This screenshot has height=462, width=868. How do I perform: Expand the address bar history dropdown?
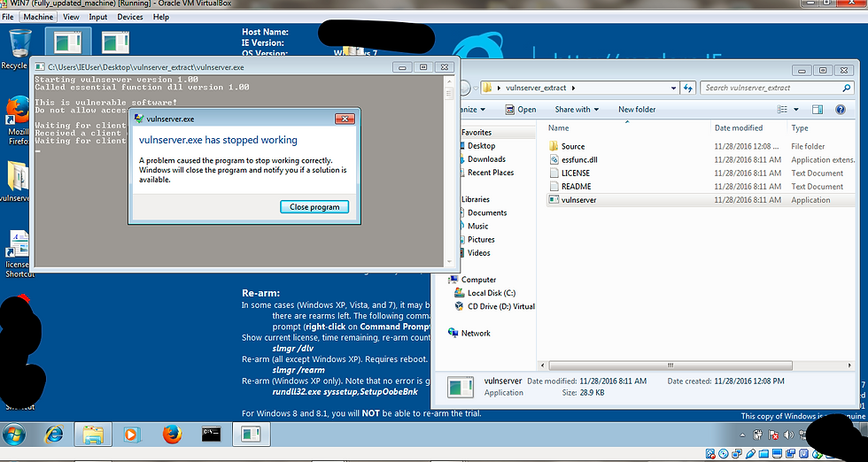(673, 88)
